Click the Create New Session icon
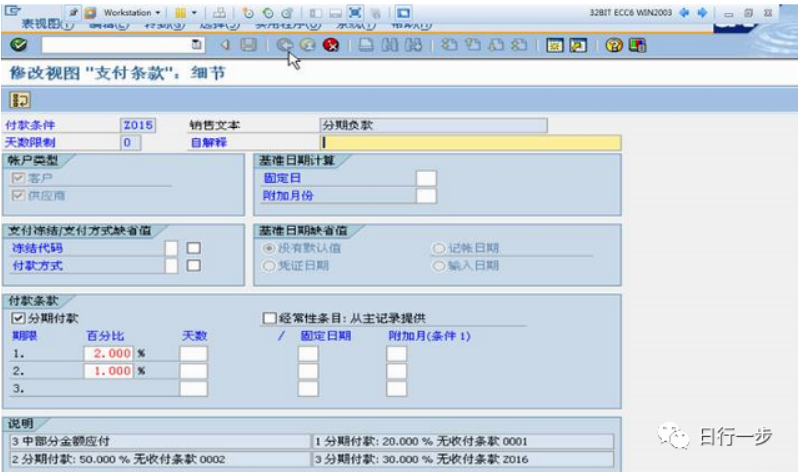The width and height of the screenshot is (800, 472). pyautogui.click(x=555, y=45)
